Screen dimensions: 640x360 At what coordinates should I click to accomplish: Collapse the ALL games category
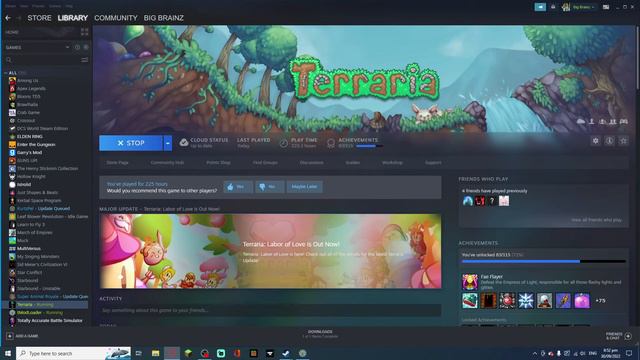pos(6,73)
